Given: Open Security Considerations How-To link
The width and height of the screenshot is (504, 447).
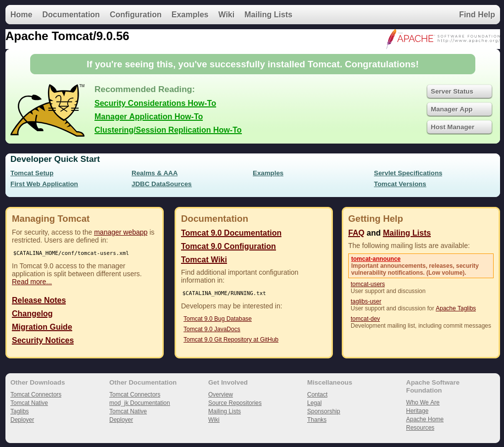Looking at the screenshot, I should 155,103.
